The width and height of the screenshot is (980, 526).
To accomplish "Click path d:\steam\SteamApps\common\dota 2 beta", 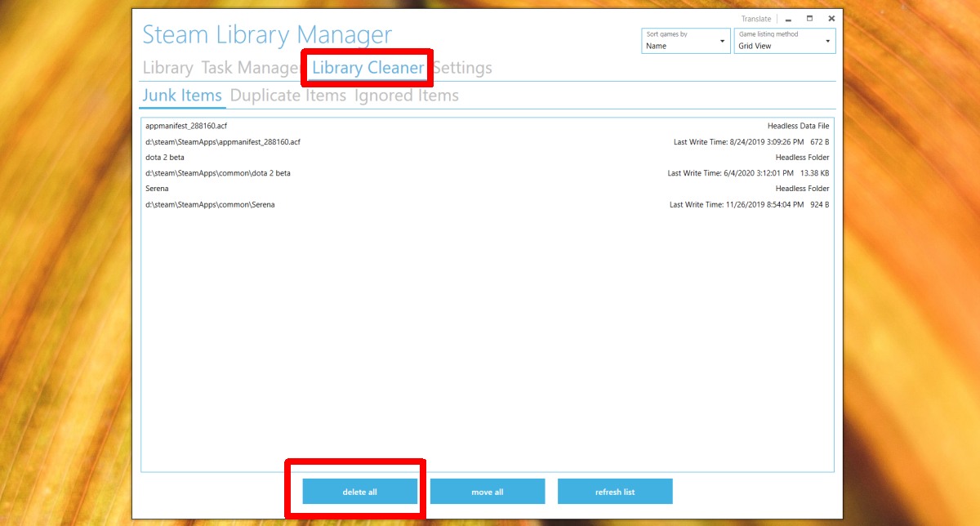I will 218,173.
